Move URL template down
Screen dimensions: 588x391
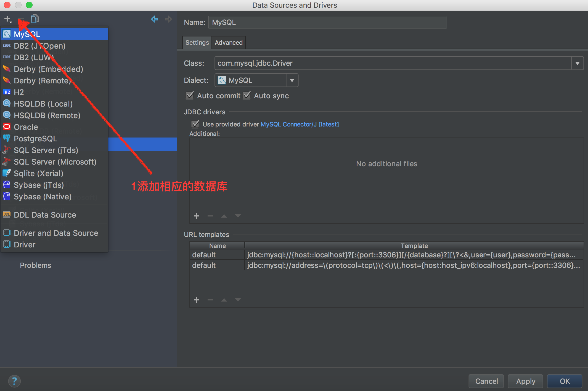(x=238, y=300)
